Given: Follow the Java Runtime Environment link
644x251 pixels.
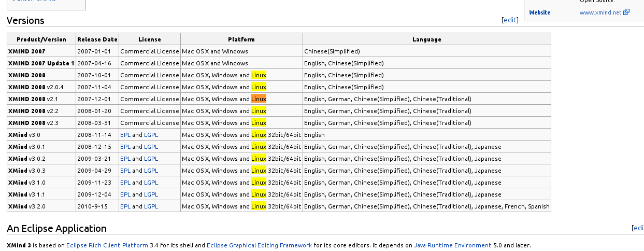Looking at the screenshot, I should tap(452, 245).
